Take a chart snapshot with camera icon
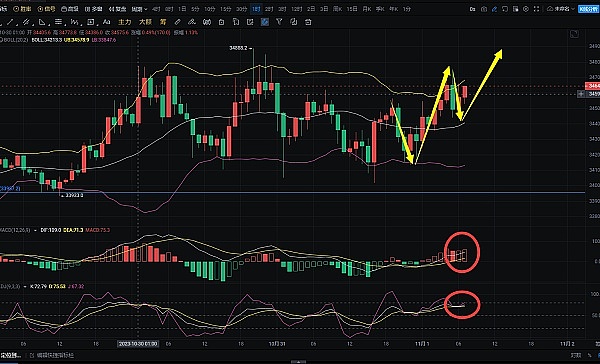The image size is (600, 364). [484, 8]
